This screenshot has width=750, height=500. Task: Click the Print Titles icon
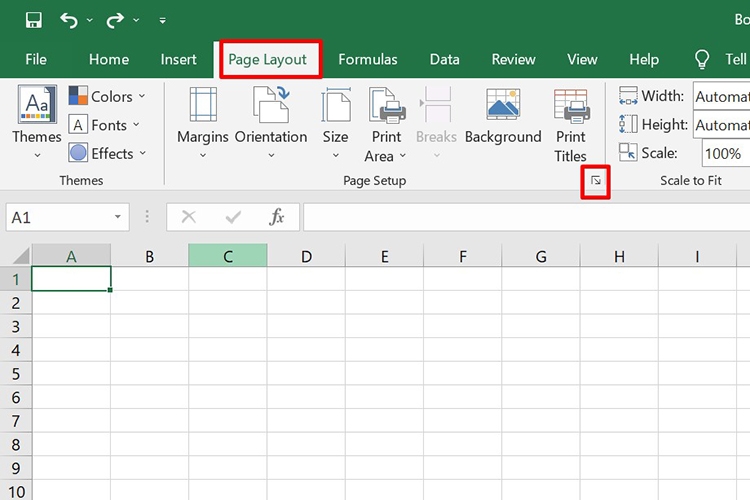[x=571, y=104]
